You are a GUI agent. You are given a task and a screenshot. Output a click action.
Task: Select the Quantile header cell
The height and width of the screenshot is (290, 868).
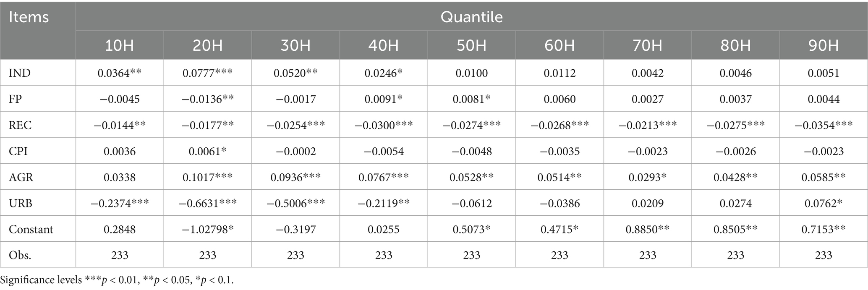click(471, 17)
